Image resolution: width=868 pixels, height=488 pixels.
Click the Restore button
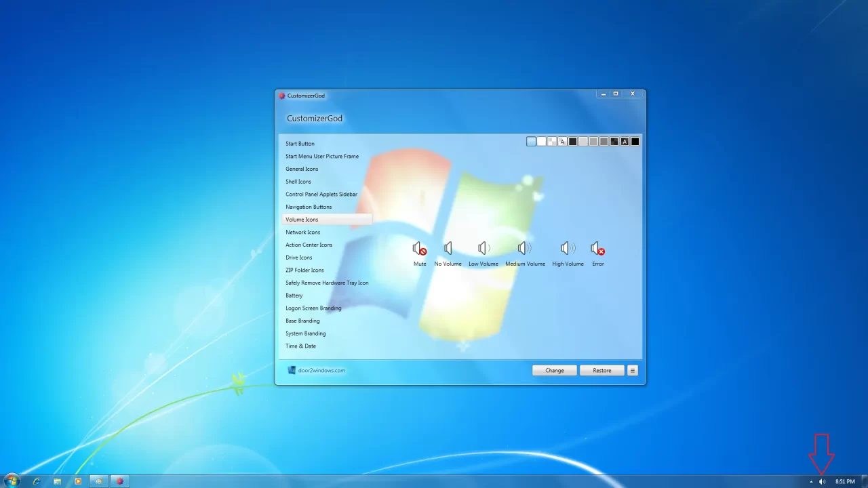coord(601,370)
